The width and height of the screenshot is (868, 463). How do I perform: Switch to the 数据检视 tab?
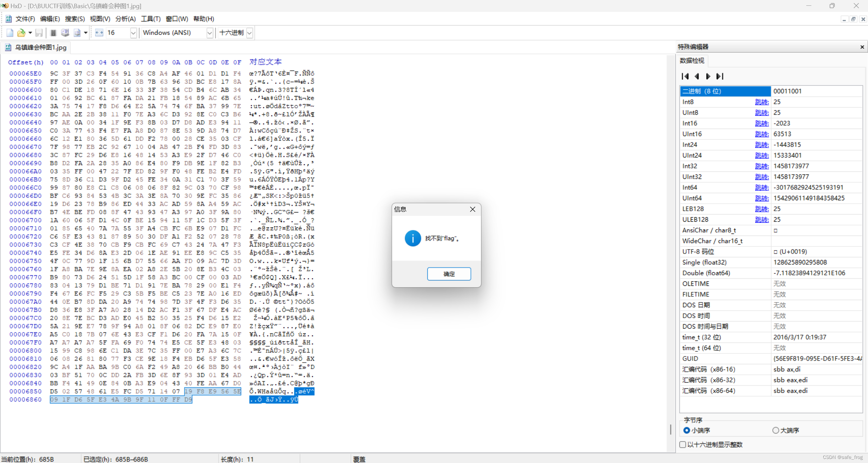tap(692, 60)
